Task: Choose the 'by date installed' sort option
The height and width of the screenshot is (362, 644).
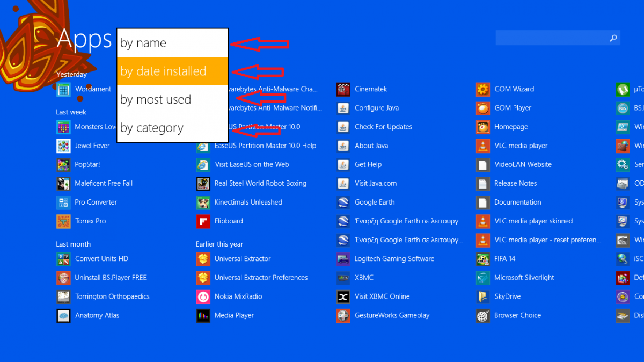Action: pos(172,71)
